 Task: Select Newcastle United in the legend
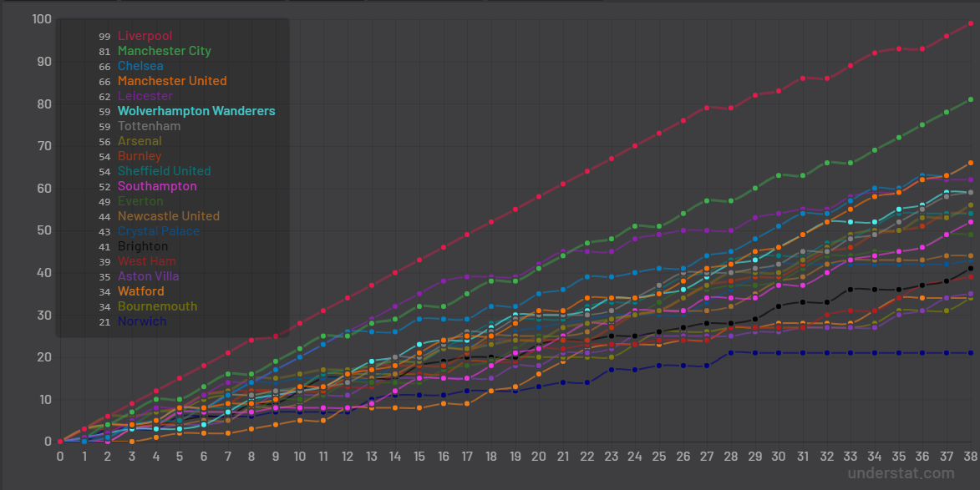[169, 216]
